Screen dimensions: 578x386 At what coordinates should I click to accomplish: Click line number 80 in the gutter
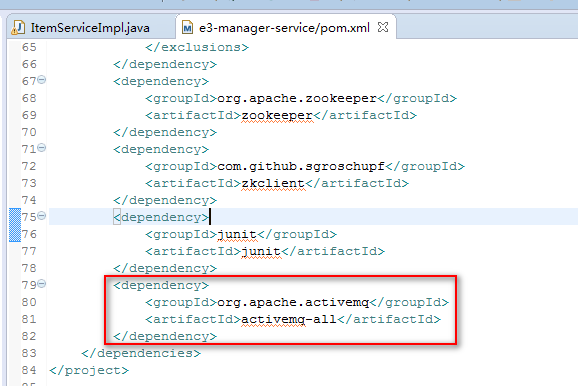pyautogui.click(x=29, y=302)
